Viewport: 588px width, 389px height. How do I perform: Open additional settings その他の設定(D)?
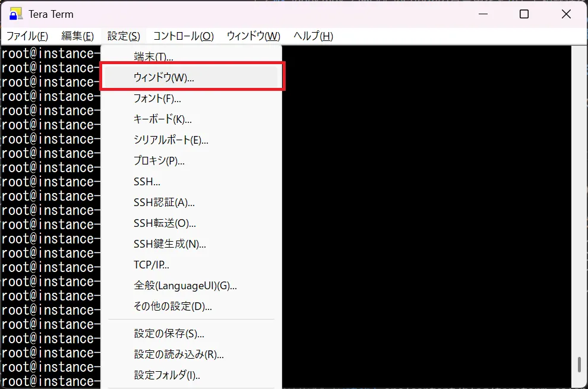click(167, 306)
